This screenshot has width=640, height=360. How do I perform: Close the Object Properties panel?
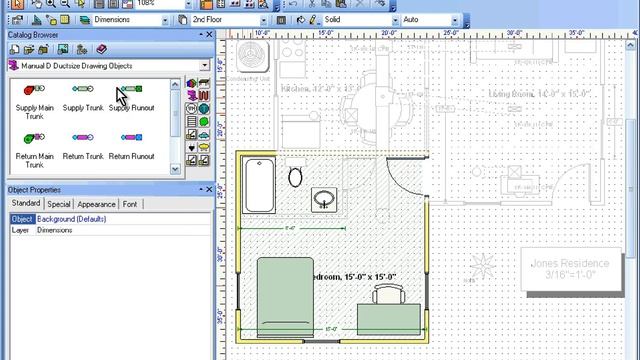(x=209, y=190)
